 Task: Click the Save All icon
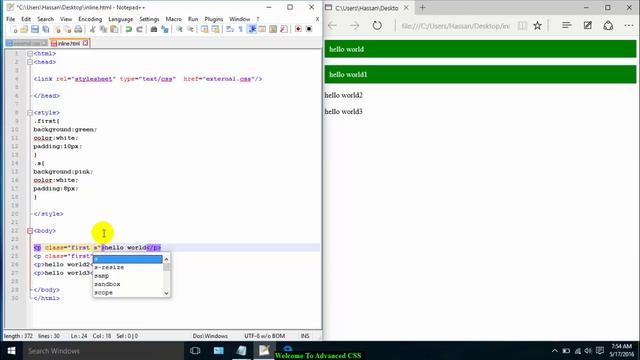click(x=46, y=29)
